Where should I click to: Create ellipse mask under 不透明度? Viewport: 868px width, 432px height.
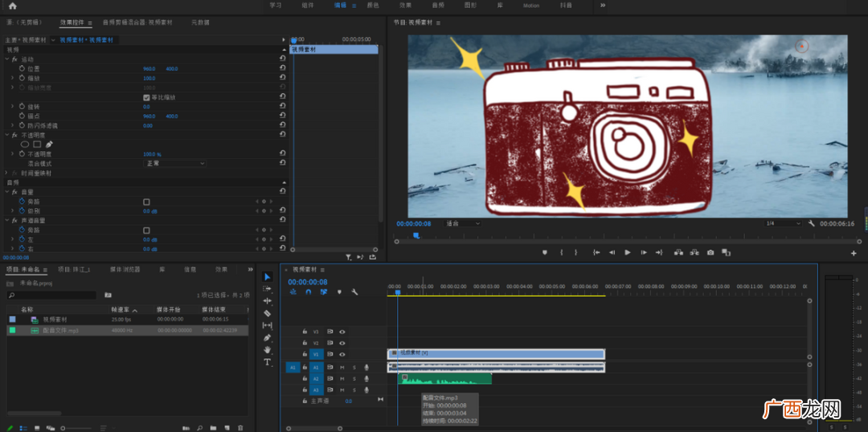(25, 145)
